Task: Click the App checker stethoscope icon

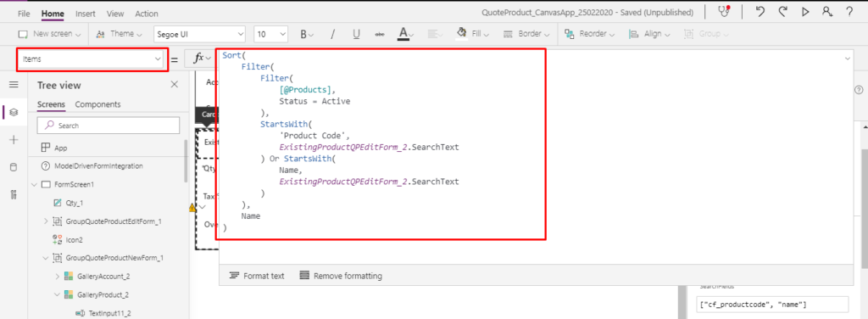Action: (724, 12)
